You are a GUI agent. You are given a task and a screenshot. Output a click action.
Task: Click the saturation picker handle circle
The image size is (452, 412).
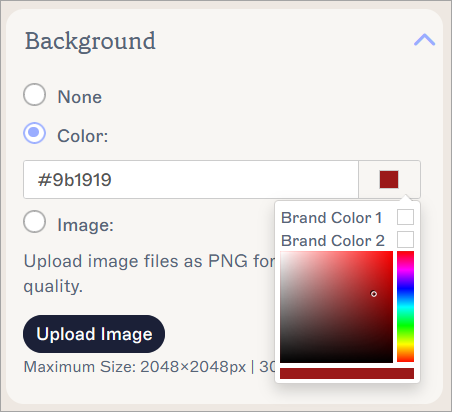tap(374, 294)
